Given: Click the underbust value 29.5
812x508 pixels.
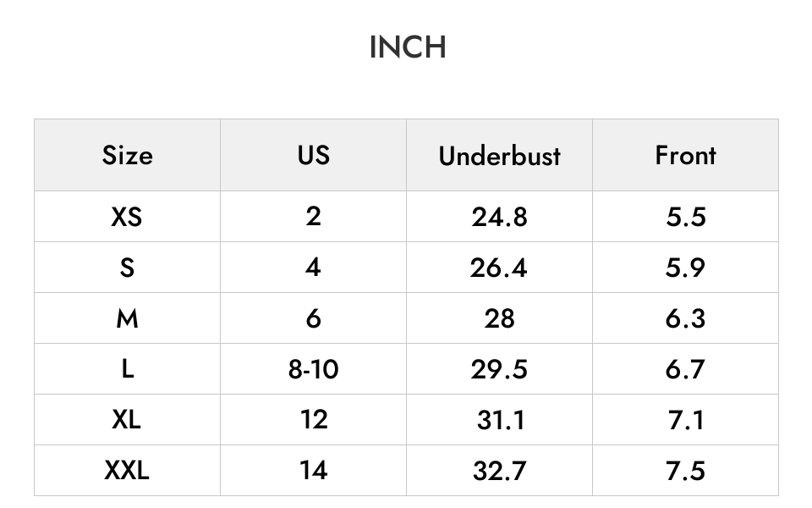Looking at the screenshot, I should pos(499,368).
